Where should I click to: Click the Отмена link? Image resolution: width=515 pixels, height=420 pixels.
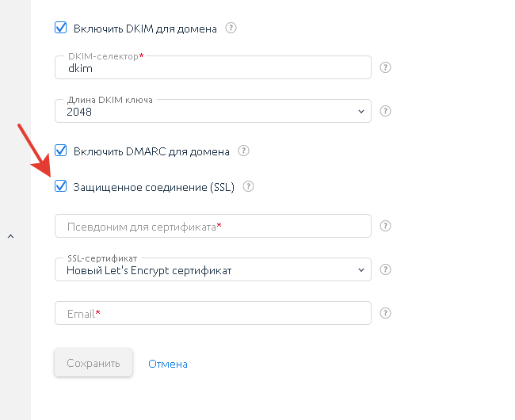coord(168,364)
